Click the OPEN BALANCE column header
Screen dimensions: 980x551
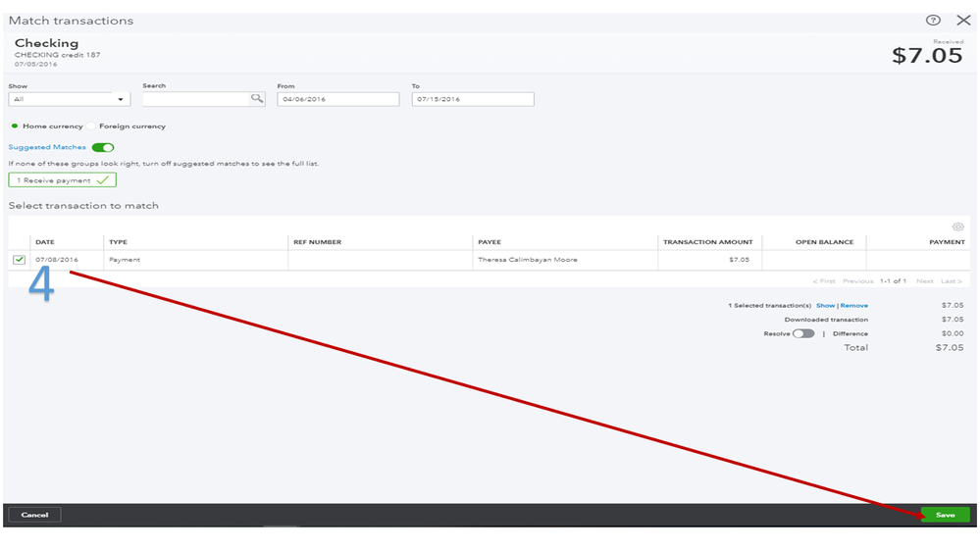click(x=824, y=242)
